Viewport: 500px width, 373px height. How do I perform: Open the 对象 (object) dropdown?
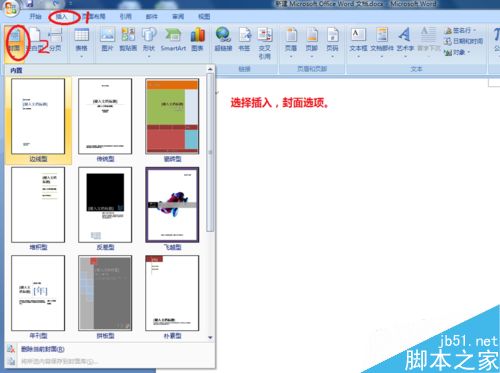457,52
